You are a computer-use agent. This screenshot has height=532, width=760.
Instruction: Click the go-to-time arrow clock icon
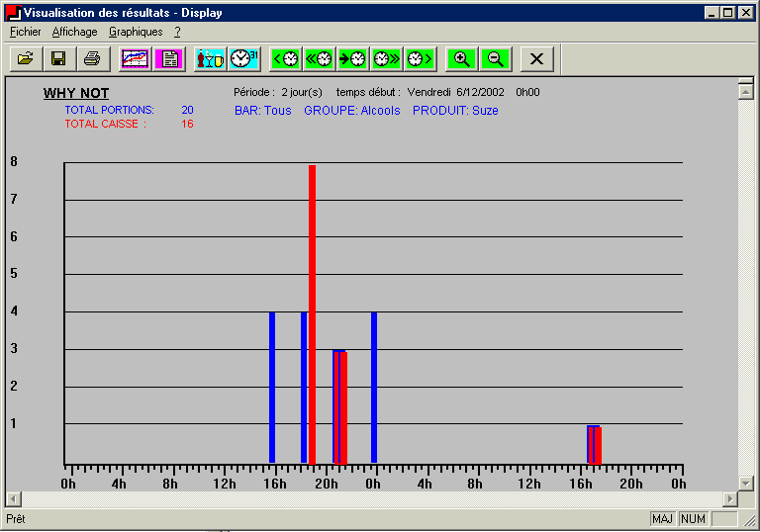point(352,58)
